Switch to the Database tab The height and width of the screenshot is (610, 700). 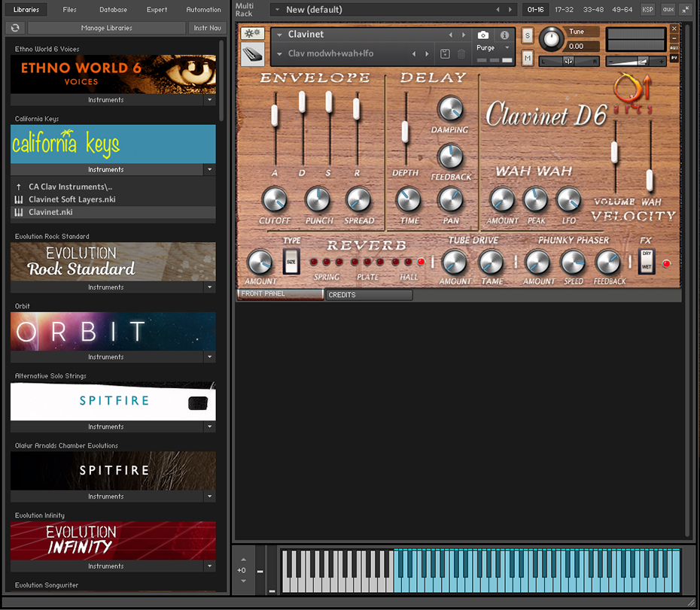(x=113, y=9)
